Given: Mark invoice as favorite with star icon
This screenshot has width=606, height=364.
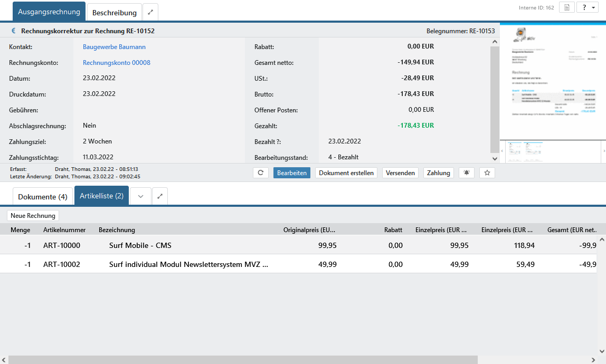Looking at the screenshot, I should pyautogui.click(x=487, y=173).
